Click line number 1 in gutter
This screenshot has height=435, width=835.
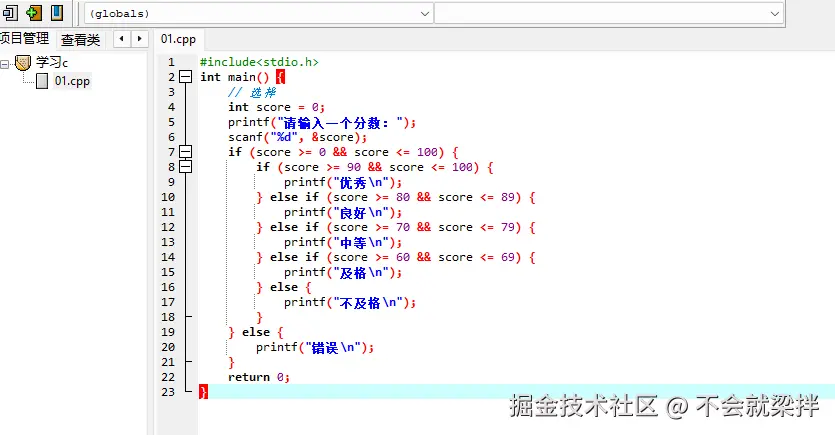[x=171, y=62]
